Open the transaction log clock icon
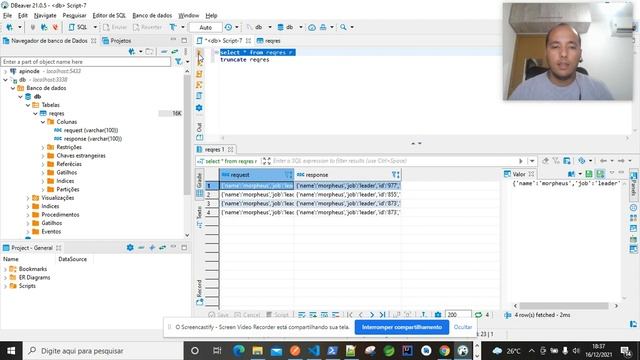This screenshot has height=360, width=640. (x=228, y=27)
